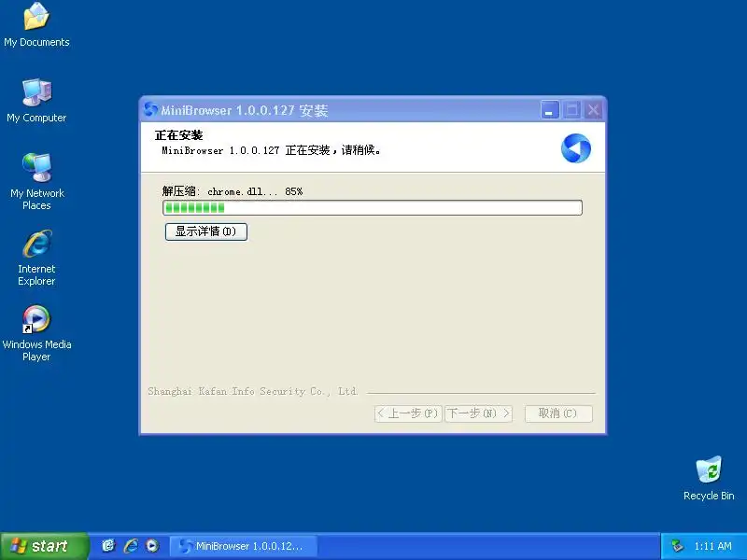This screenshot has height=560, width=747.
Task: Click the MiniBrowser 1.0.0.127 安装 title bar
Action: pyautogui.click(x=373, y=110)
